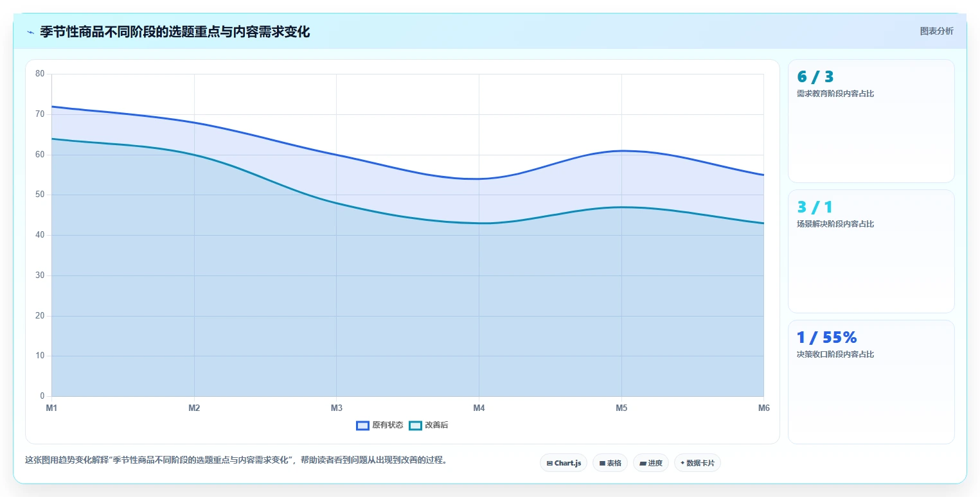Click the 80 y-axis tick label
The width and height of the screenshot is (980, 497).
pos(40,74)
